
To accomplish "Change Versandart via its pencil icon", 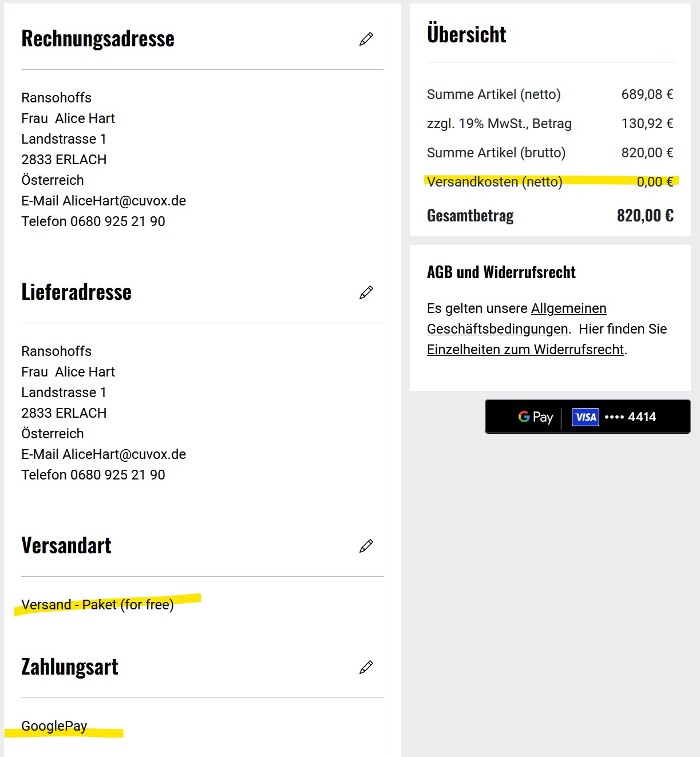I will (x=366, y=546).
